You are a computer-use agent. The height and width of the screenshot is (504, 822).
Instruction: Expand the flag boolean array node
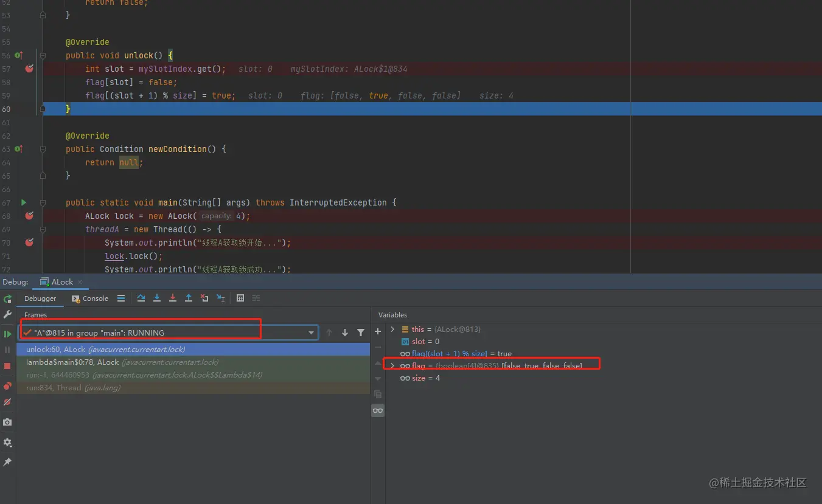click(392, 365)
